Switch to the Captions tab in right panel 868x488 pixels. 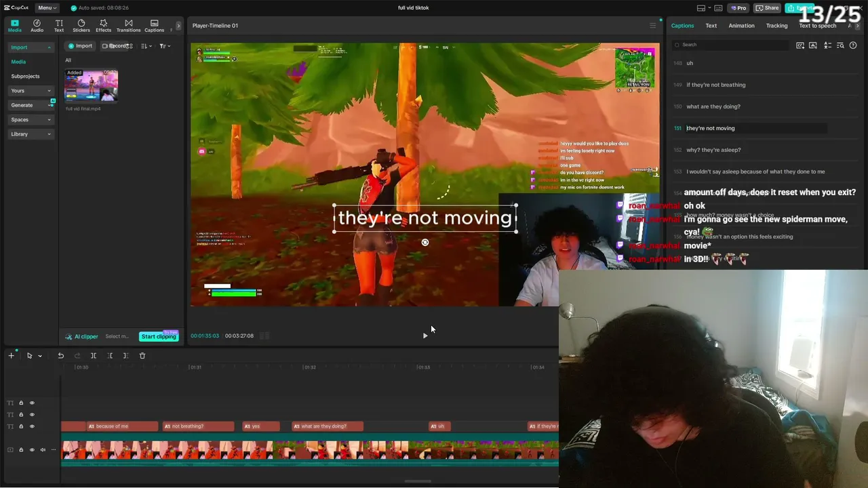(x=682, y=26)
